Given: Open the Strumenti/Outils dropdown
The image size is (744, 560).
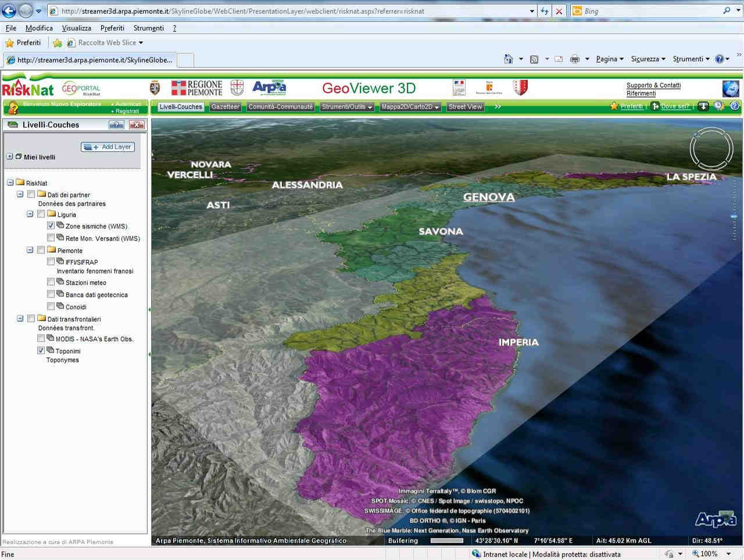Looking at the screenshot, I should 347,107.
